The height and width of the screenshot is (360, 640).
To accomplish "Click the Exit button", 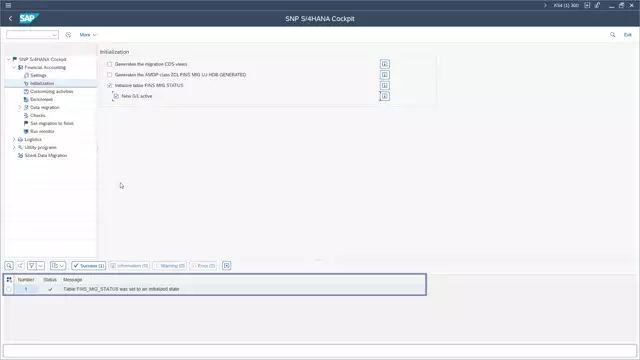I will pyautogui.click(x=627, y=35).
